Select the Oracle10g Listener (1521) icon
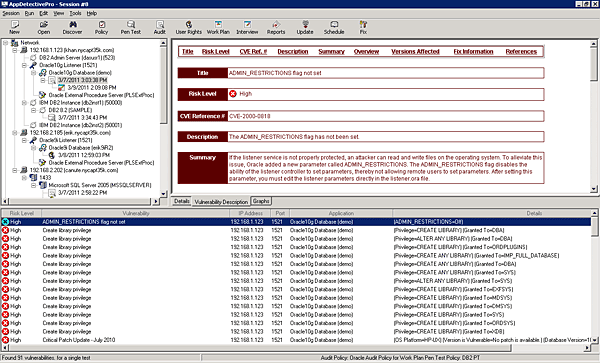Screen dimensions: 600x363 pyautogui.click(x=33, y=65)
